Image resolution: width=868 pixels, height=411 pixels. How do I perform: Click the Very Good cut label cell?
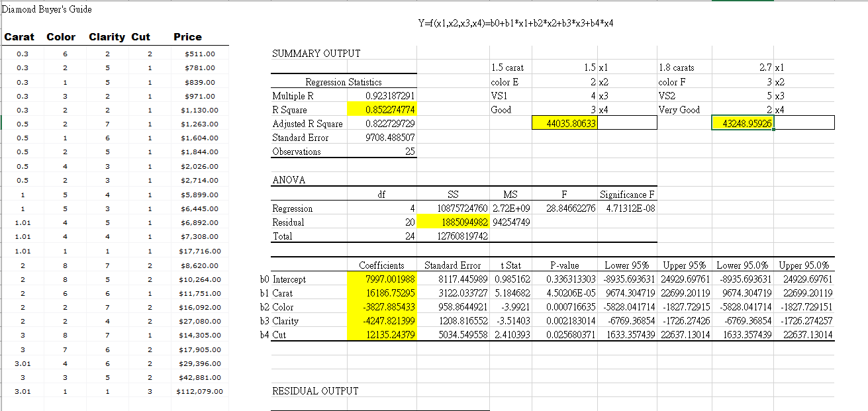click(x=679, y=110)
